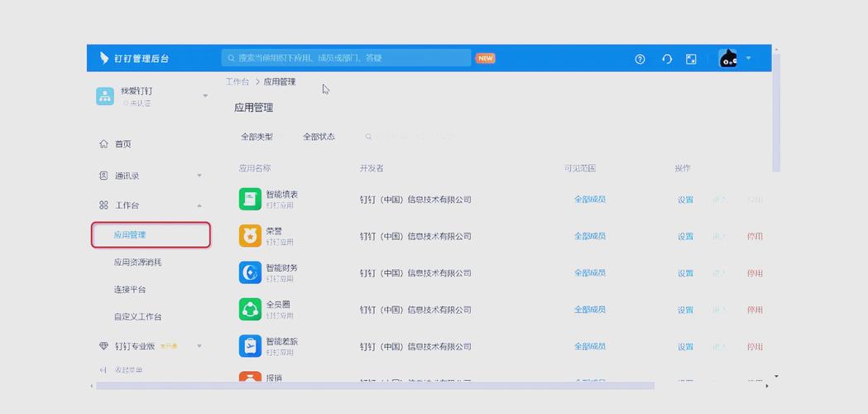Expand the 我爱钉钉 organization switcher arrow
The image size is (868, 414).
[205, 96]
